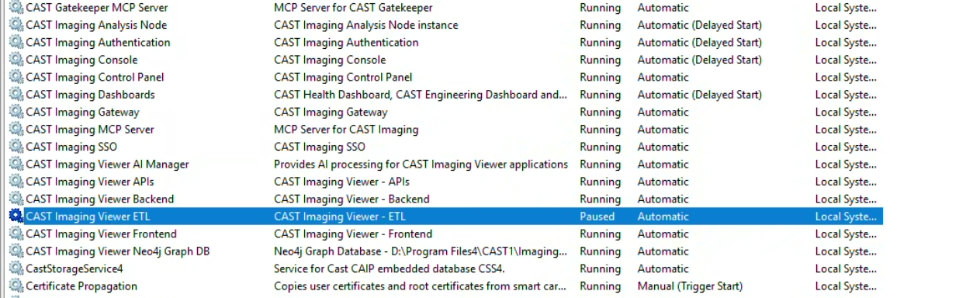Image resolution: width=980 pixels, height=298 pixels.
Task: Click the gear icon beside CAST Imaging Authentication
Action: 16,43
